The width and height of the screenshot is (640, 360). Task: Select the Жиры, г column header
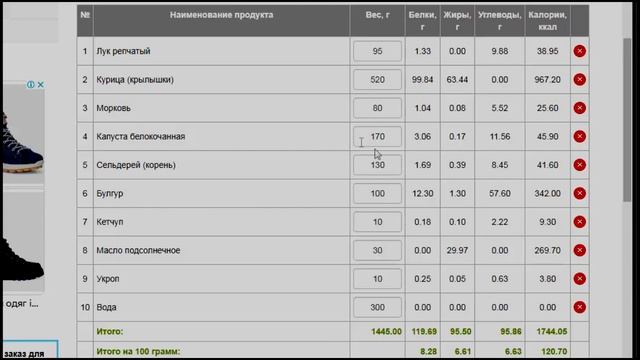click(x=457, y=21)
